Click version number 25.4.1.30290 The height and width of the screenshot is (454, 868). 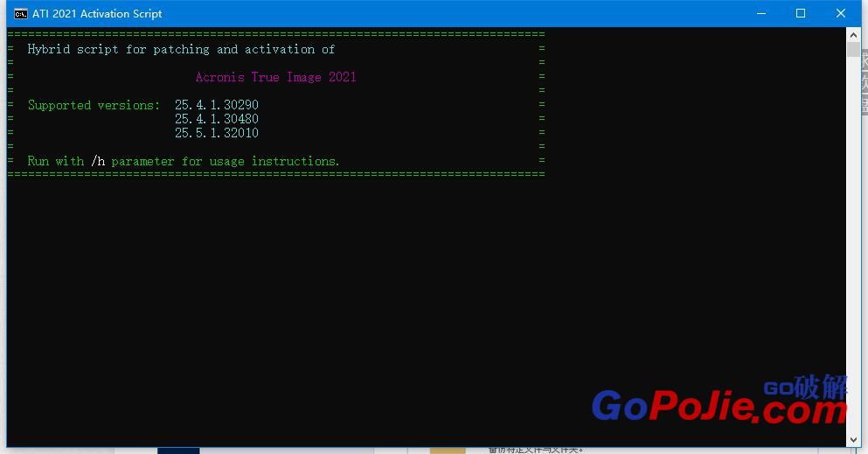(x=217, y=105)
